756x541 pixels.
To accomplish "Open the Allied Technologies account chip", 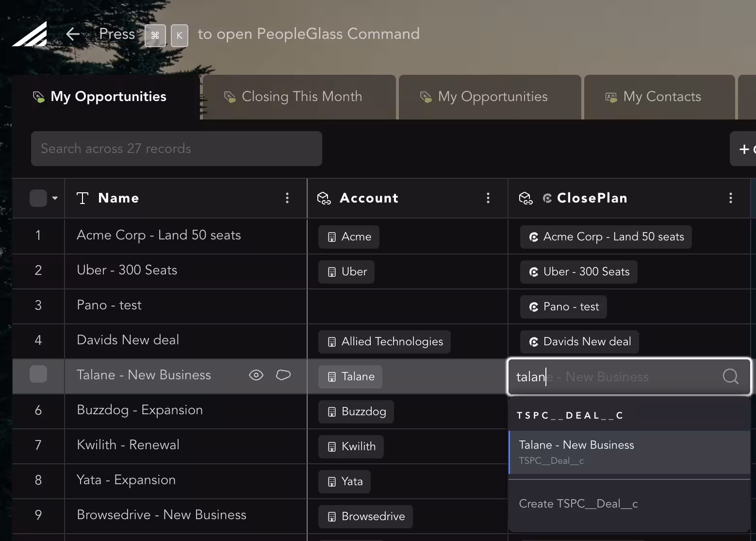I will pos(384,342).
